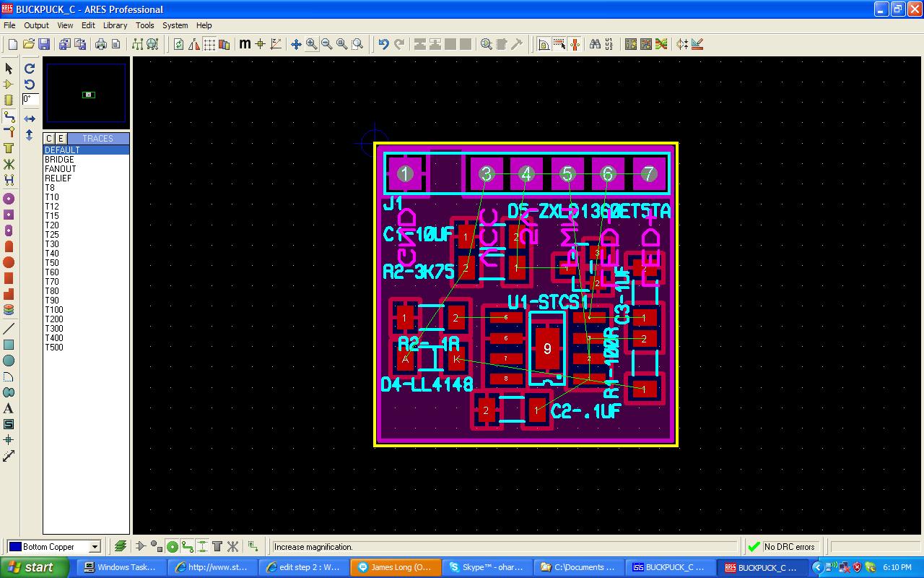This screenshot has height=578, width=924.
Task: Click the rotation angle input field
Action: coord(30,100)
